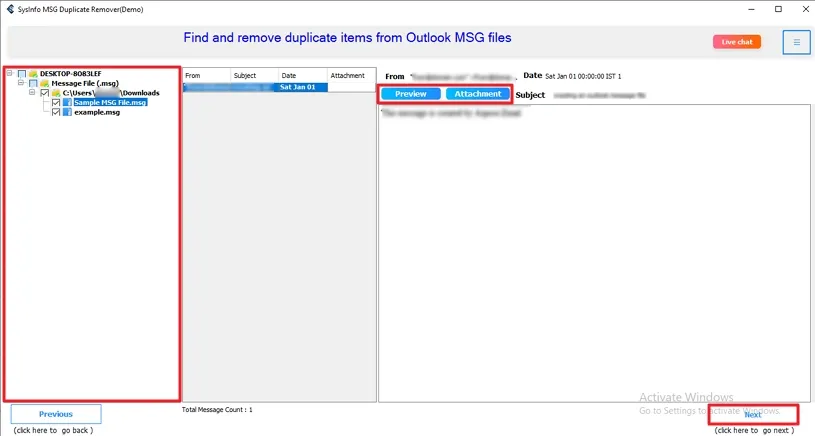Screen dimensions: 815x436
Task: Sort messages by Date column header
Action: (303, 75)
